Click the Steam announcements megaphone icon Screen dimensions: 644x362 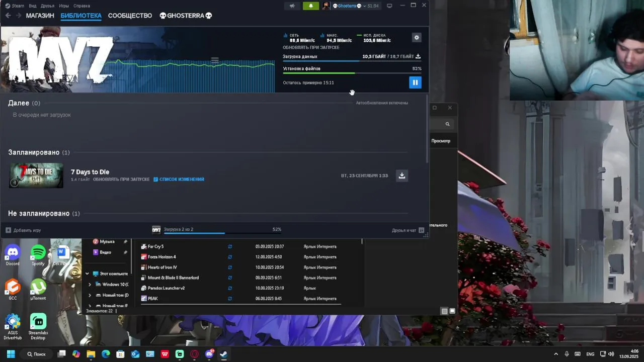pyautogui.click(x=292, y=6)
